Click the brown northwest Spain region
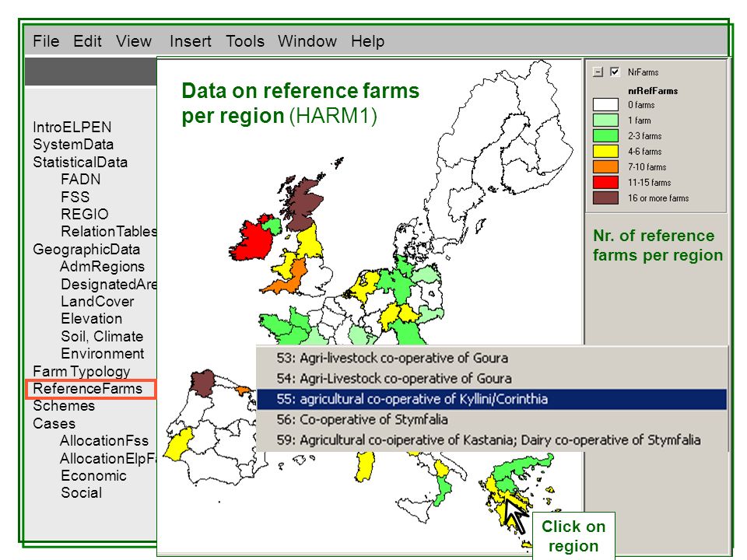Image resolution: width=747 pixels, height=560 pixels. click(203, 383)
